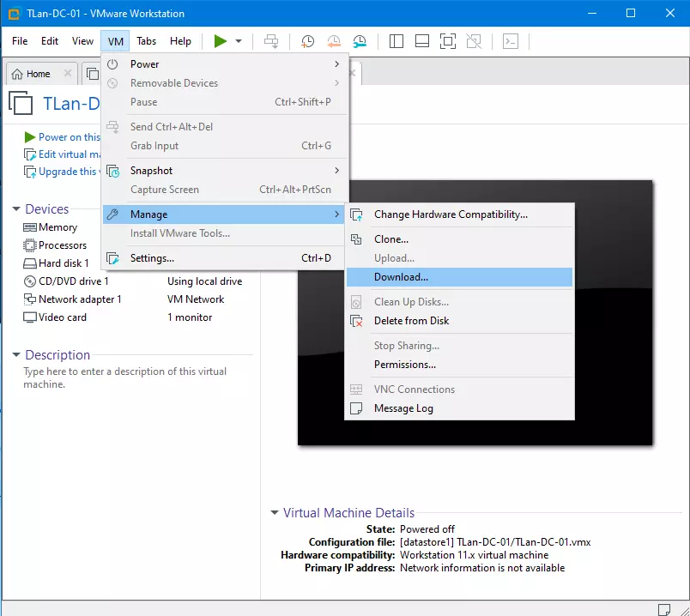Viewport: 690px width, 616px height.
Task: Take a snapshot with the clock-plus icon
Action: tap(307, 41)
